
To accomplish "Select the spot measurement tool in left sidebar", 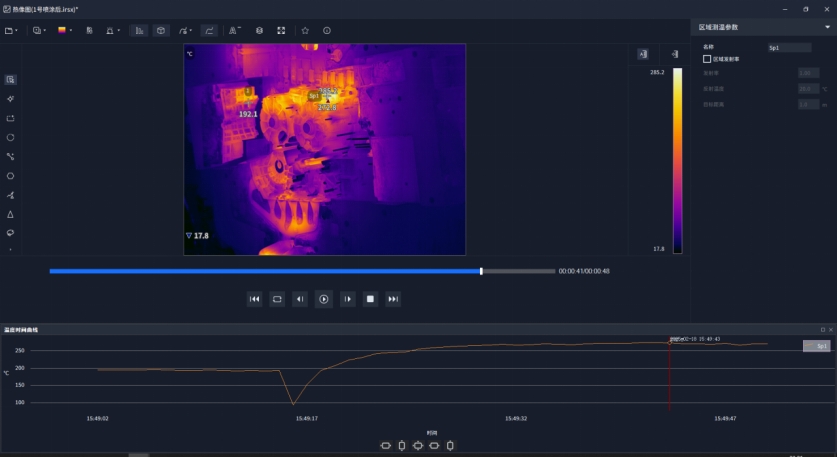I will [10, 99].
